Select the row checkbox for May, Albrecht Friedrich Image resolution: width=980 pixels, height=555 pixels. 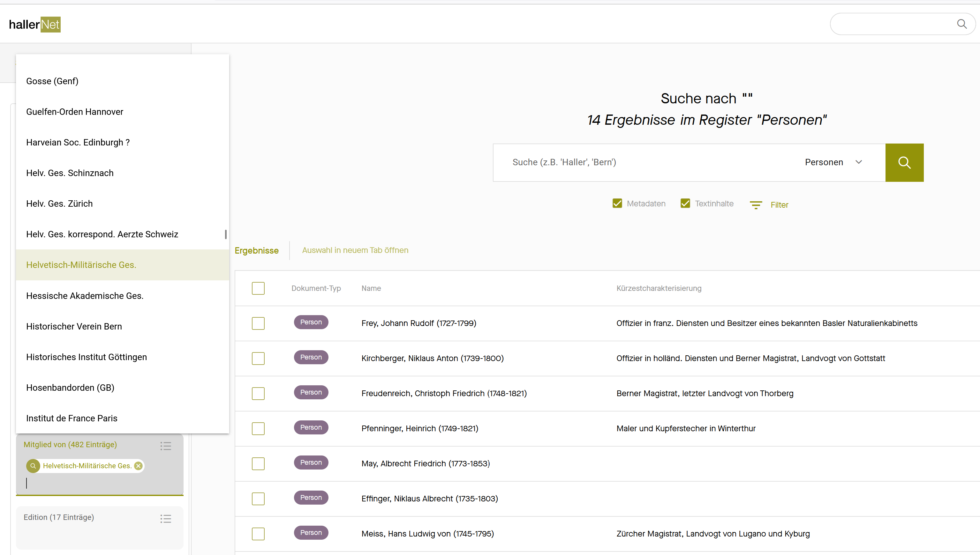[x=258, y=463]
